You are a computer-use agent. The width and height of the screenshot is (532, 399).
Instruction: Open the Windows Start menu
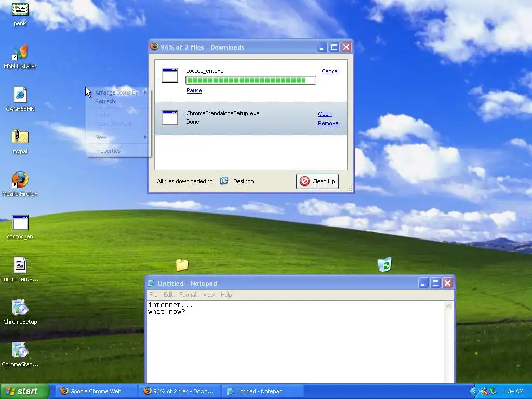24,391
